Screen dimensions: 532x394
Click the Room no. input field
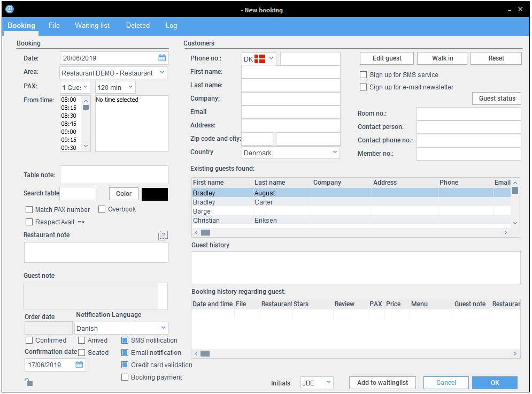click(468, 114)
